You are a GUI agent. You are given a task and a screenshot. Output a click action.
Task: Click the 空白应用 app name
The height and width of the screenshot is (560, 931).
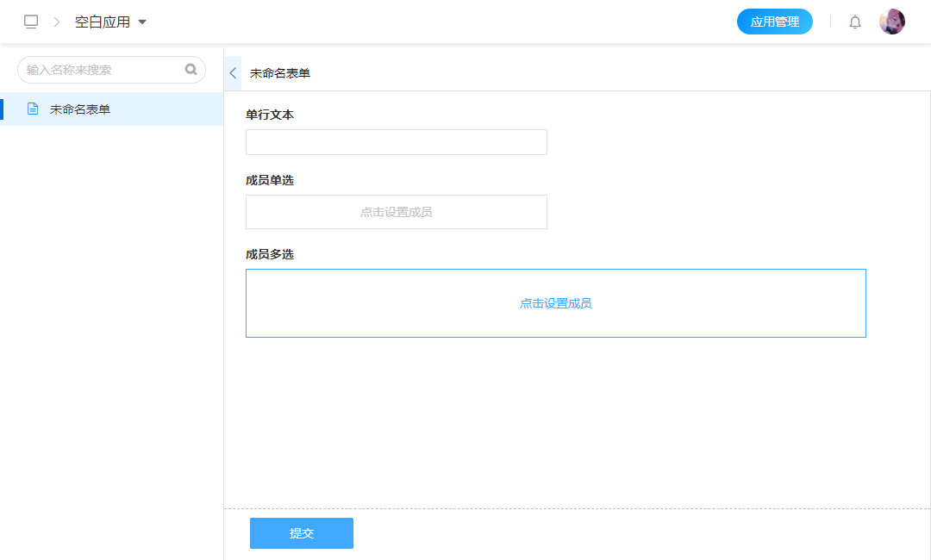click(x=102, y=22)
